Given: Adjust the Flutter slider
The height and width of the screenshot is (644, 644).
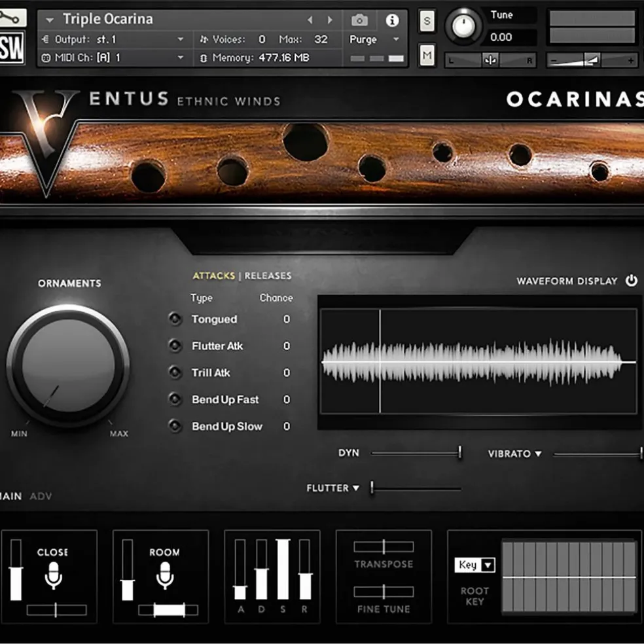Looking at the screenshot, I should [x=415, y=488].
